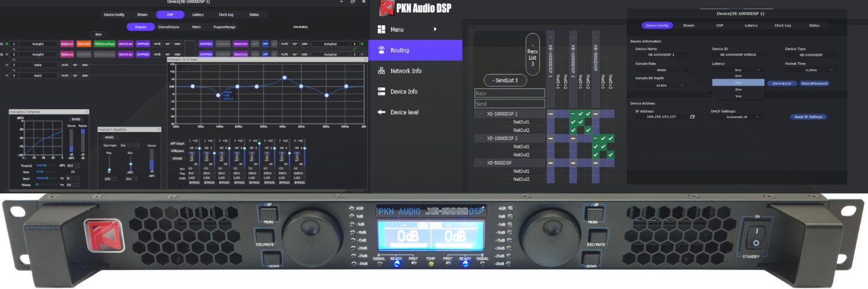Choose 6ms in the Latency list
The image size is (868, 289).
pos(738,76)
